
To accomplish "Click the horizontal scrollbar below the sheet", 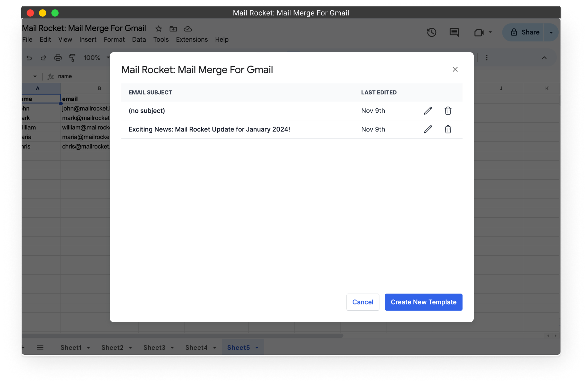I will (x=185, y=336).
